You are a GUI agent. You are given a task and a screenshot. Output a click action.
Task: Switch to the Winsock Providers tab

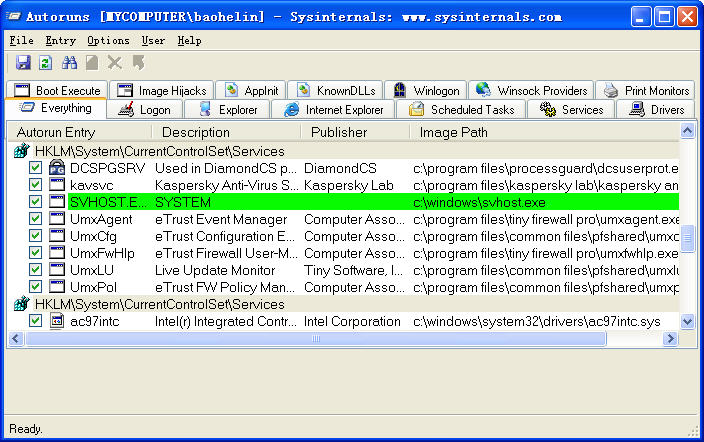click(531, 90)
